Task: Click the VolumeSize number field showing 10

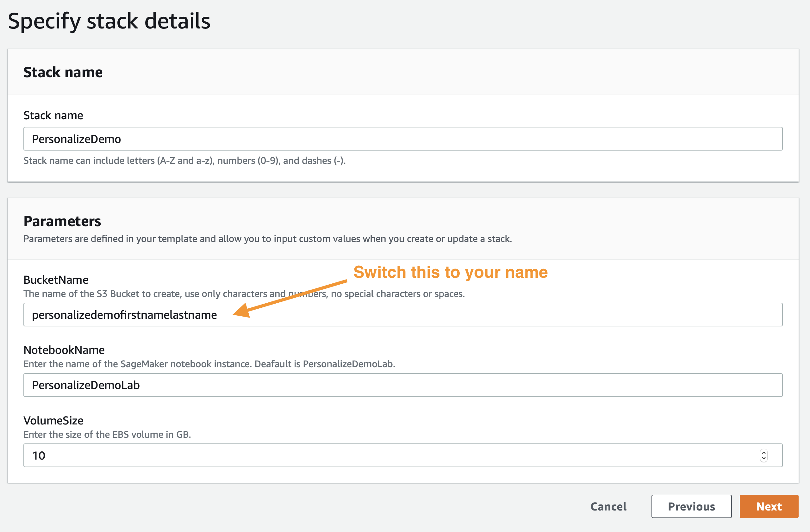Action: pos(403,455)
